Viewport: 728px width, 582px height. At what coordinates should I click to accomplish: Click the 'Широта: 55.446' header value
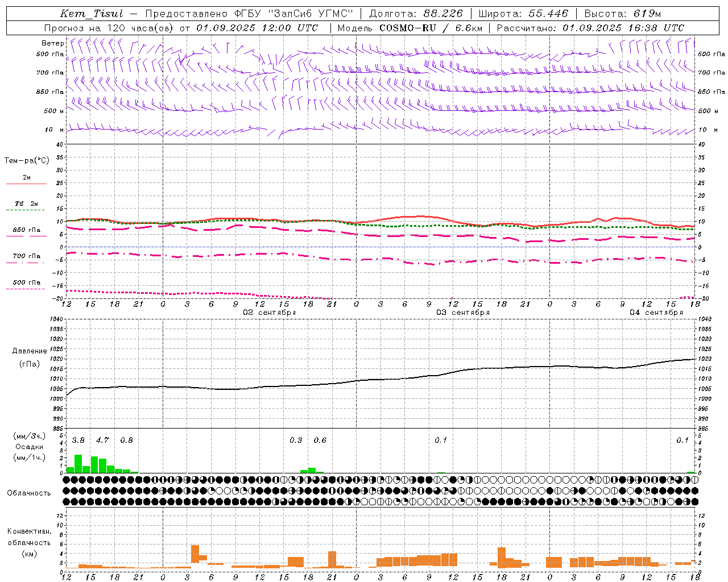click(524, 14)
